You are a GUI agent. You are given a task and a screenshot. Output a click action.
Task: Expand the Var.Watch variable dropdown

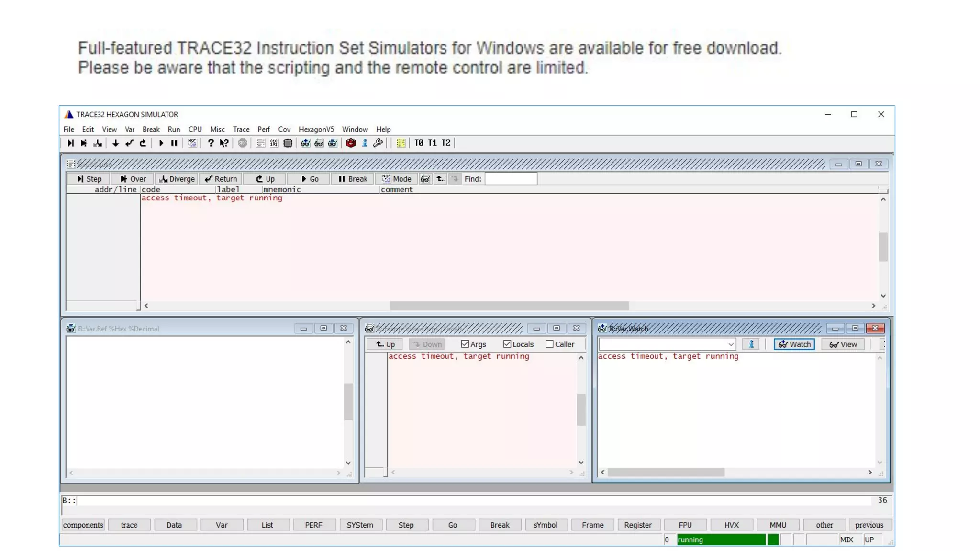(731, 344)
